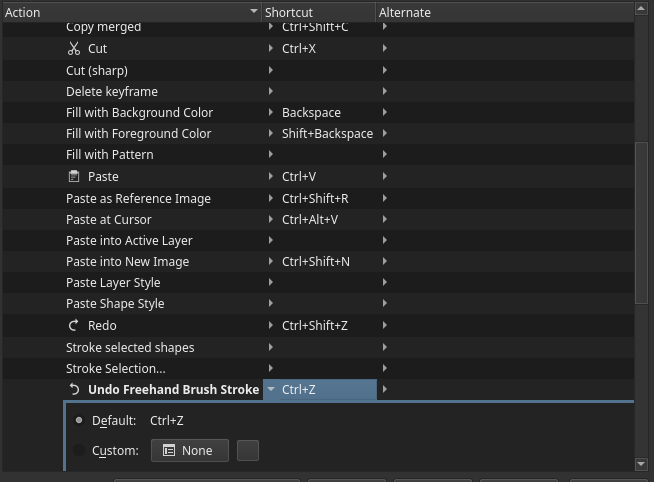Collapse the Ctrl+Z shortcut editor

coord(271,390)
